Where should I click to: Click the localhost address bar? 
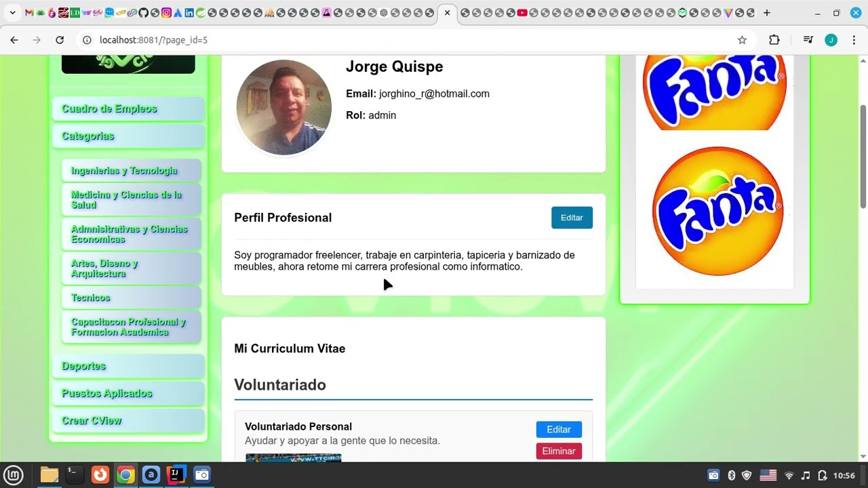coord(407,40)
